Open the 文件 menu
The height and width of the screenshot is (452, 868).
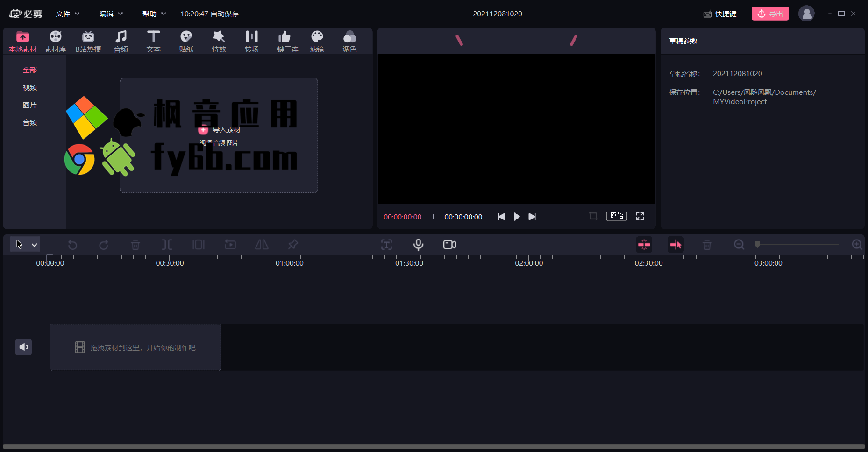(68, 14)
